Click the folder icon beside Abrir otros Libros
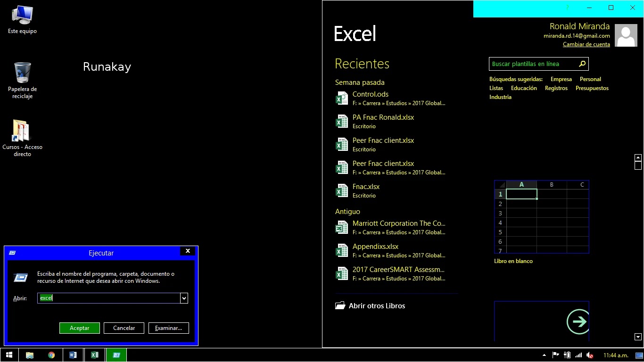The width and height of the screenshot is (644, 362). click(340, 305)
